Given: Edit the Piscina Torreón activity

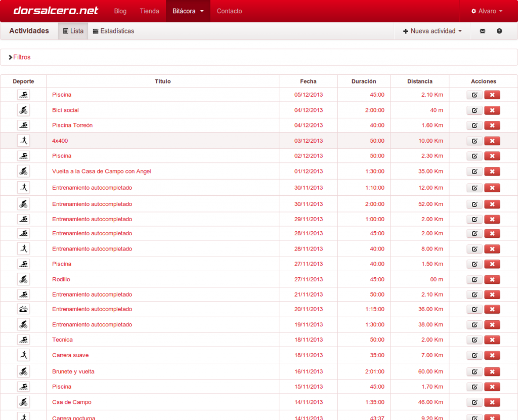Looking at the screenshot, I should click(x=474, y=125).
